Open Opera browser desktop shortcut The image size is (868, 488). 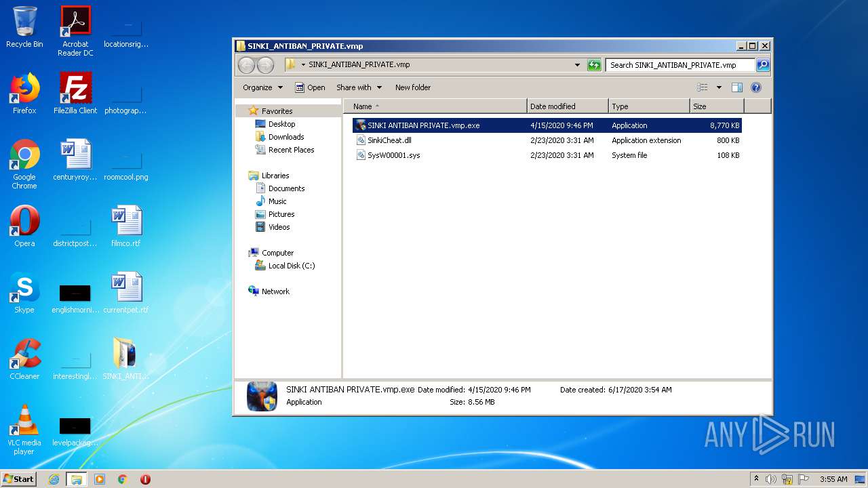(x=24, y=226)
